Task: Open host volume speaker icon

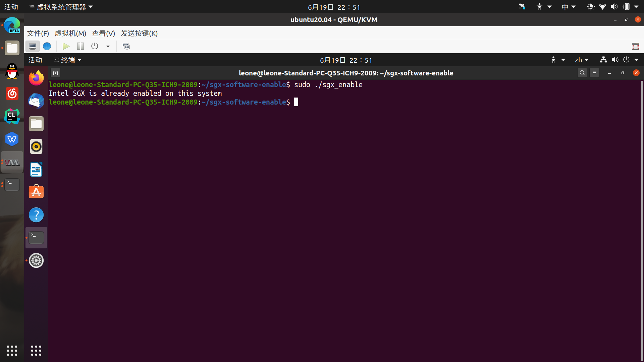Action: click(x=614, y=7)
